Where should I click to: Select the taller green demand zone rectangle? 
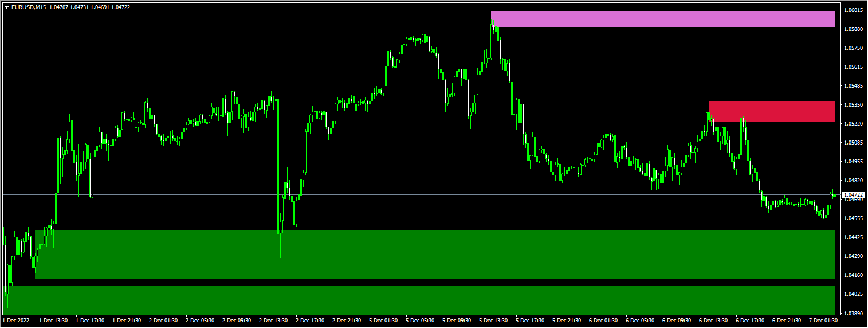435,255
